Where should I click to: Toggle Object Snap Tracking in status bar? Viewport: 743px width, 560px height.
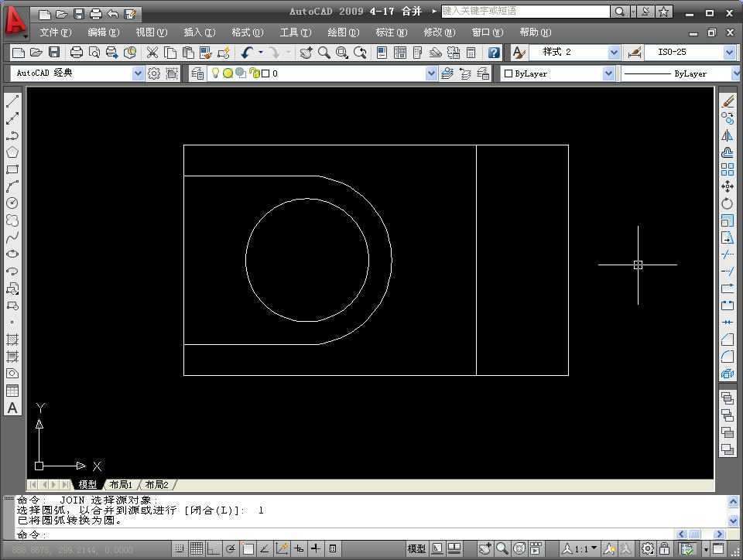point(265,548)
